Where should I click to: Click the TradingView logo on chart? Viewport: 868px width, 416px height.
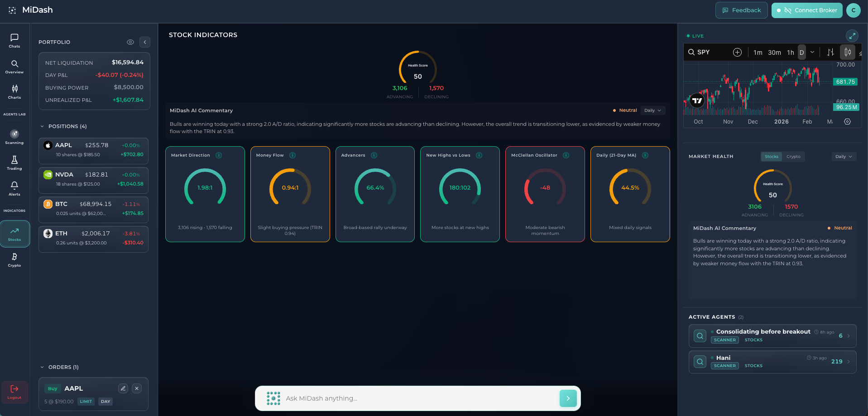[697, 100]
